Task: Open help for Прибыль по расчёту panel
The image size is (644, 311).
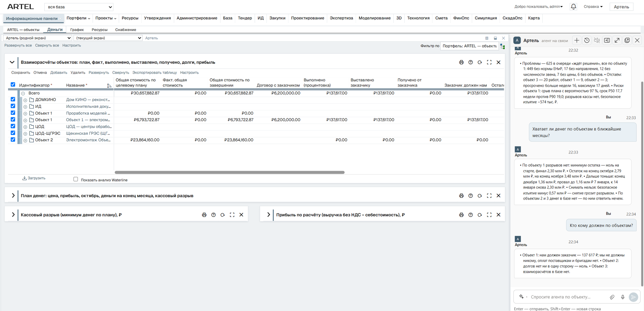Action: [x=470, y=215]
